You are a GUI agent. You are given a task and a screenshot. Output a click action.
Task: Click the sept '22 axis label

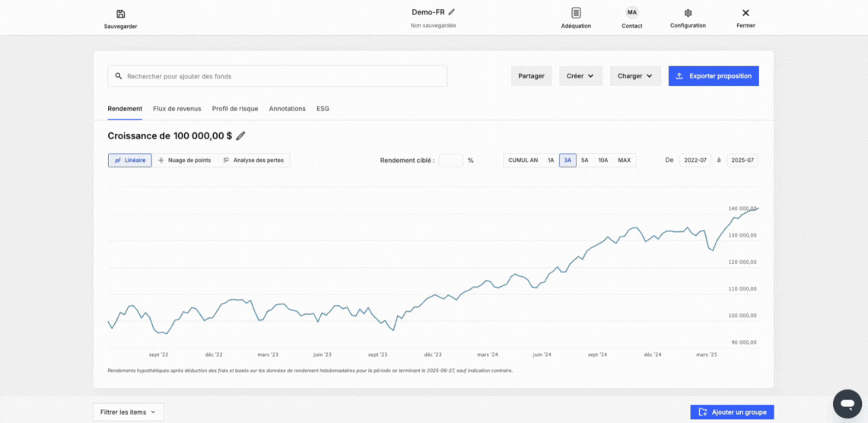pos(159,355)
